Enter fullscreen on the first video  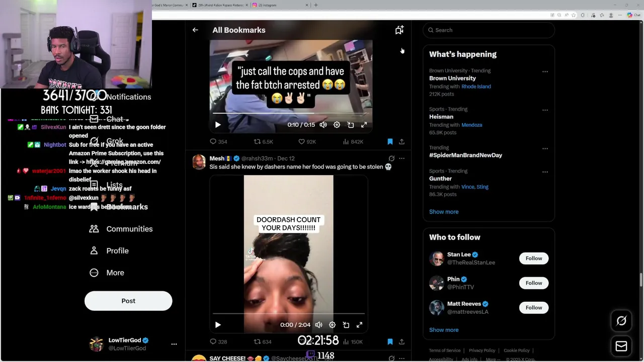(364, 125)
